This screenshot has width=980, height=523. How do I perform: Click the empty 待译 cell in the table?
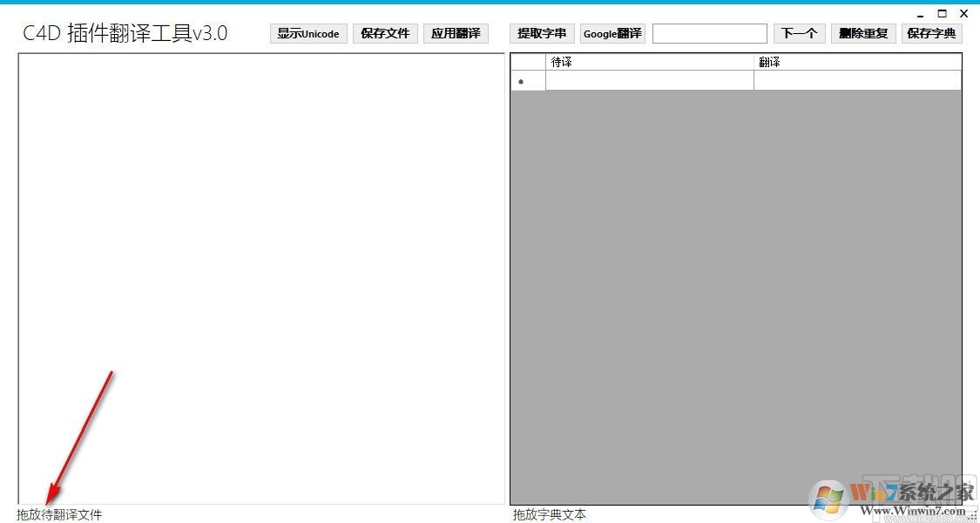pyautogui.click(x=649, y=80)
